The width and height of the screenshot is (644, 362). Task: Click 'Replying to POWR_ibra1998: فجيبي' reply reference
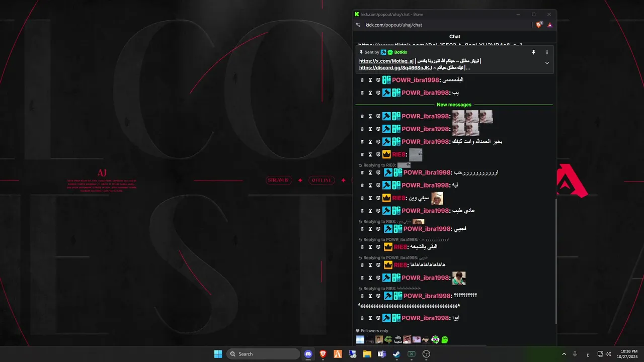click(x=393, y=258)
